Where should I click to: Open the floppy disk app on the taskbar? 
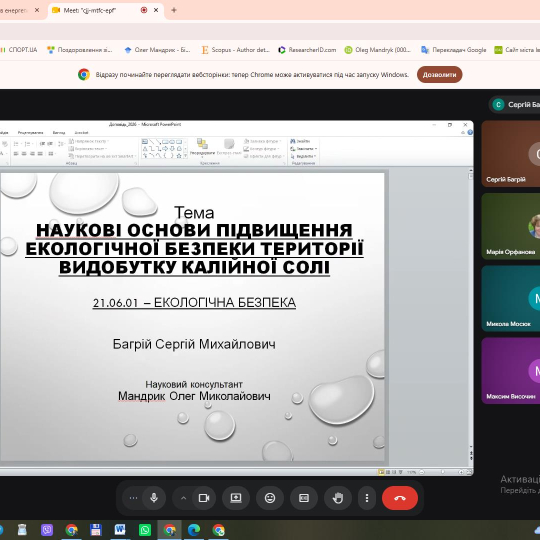[95, 530]
